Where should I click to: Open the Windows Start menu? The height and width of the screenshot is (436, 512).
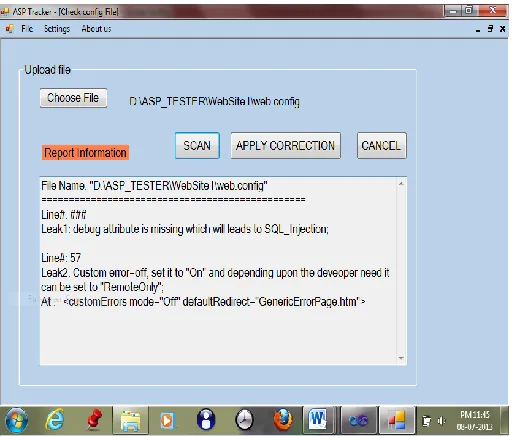click(x=16, y=420)
